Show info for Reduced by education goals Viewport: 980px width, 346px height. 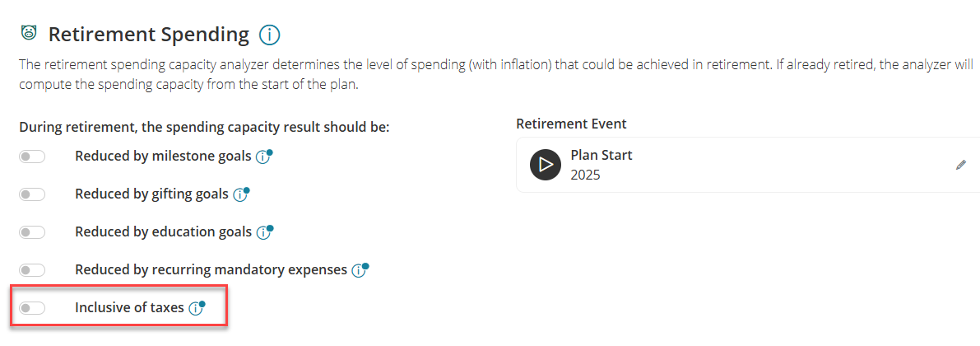(264, 232)
